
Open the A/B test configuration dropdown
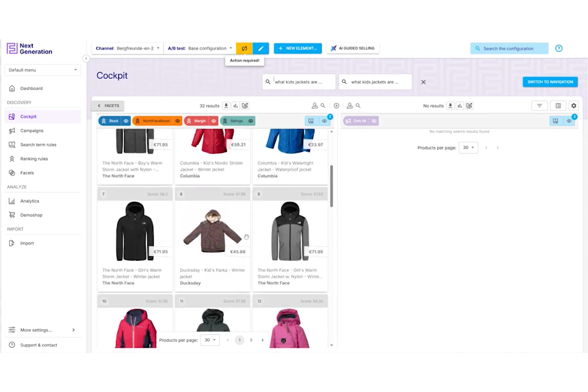[200, 48]
